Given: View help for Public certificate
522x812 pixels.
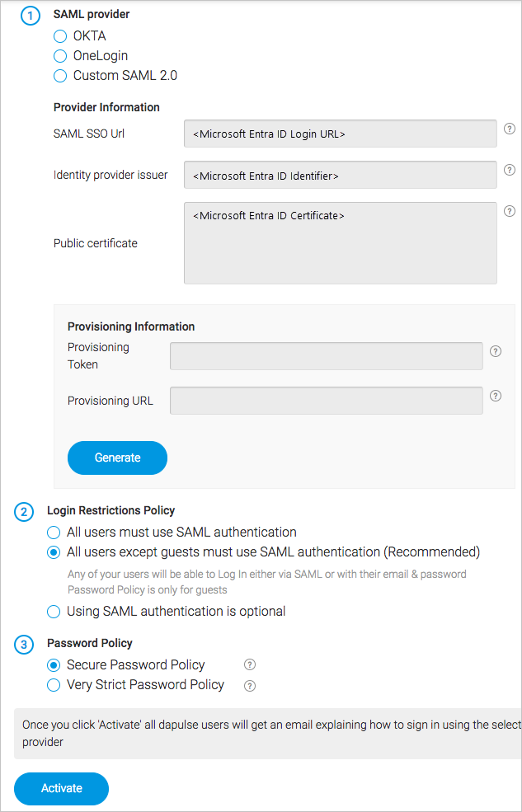Looking at the screenshot, I should [509, 211].
